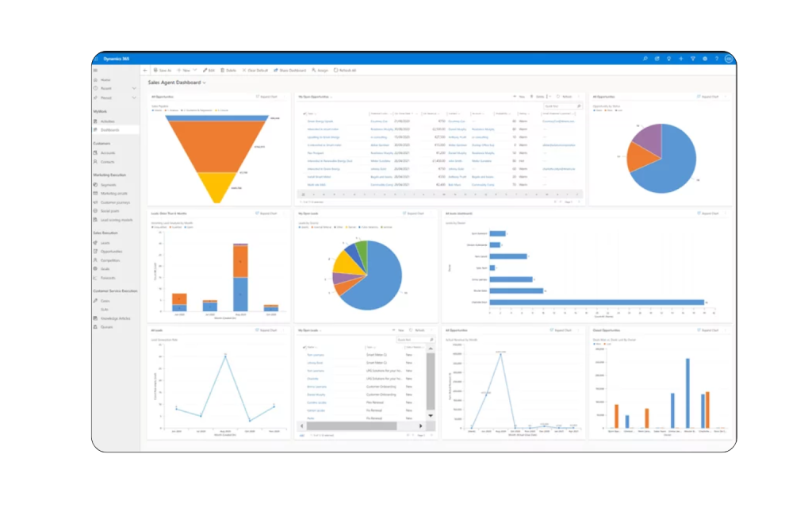Select Share Dashboard from the command bar

tap(291, 70)
